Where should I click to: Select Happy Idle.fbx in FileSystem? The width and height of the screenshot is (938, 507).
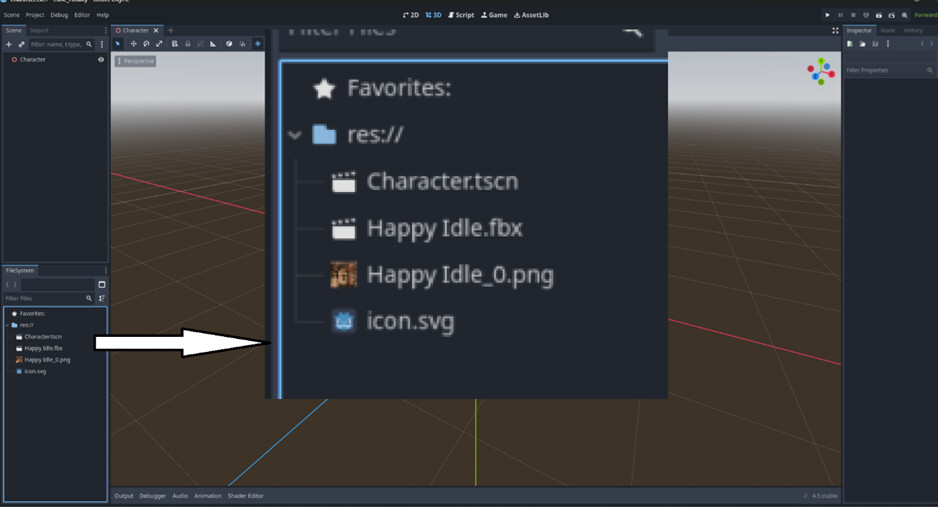pyautogui.click(x=43, y=348)
